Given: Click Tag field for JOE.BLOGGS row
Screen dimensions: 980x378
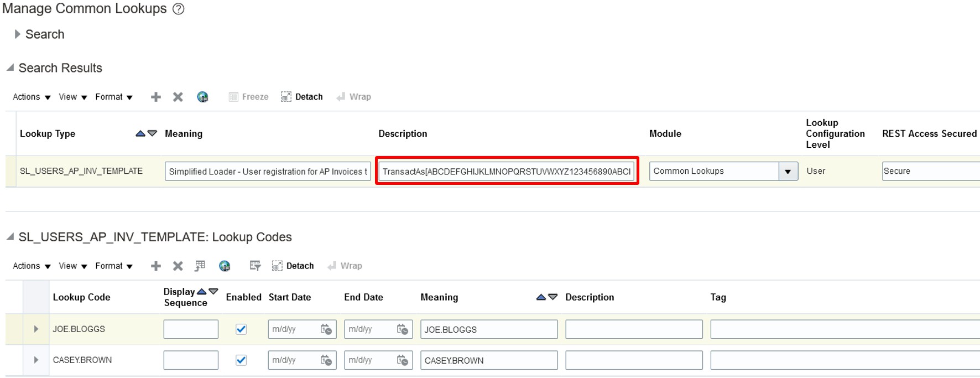Looking at the screenshot, I should click(845, 329).
